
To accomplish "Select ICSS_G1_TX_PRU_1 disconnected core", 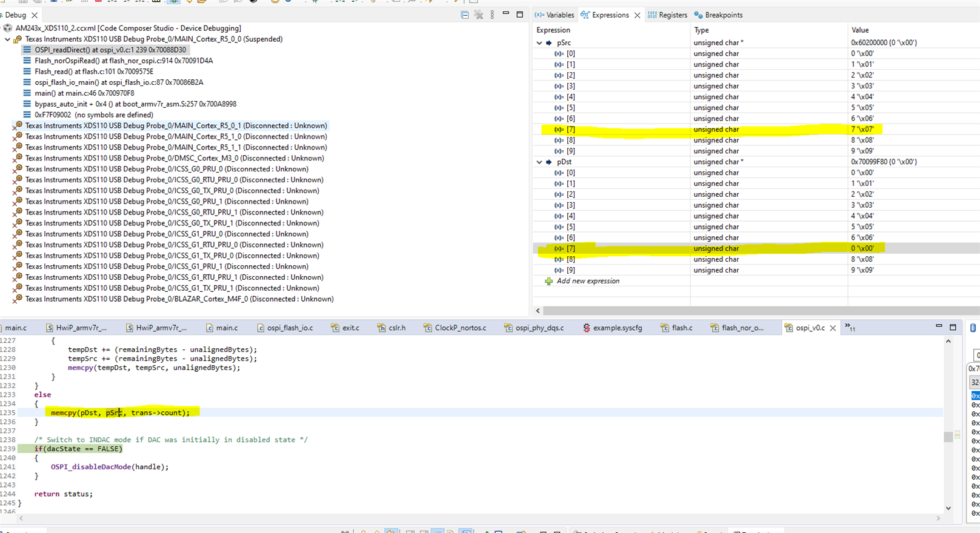I will [172, 288].
